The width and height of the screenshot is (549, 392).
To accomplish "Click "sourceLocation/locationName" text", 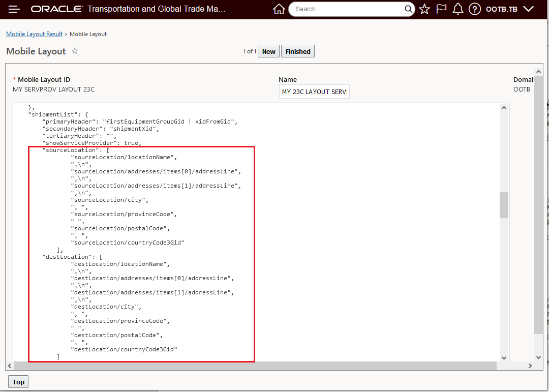I will (124, 157).
